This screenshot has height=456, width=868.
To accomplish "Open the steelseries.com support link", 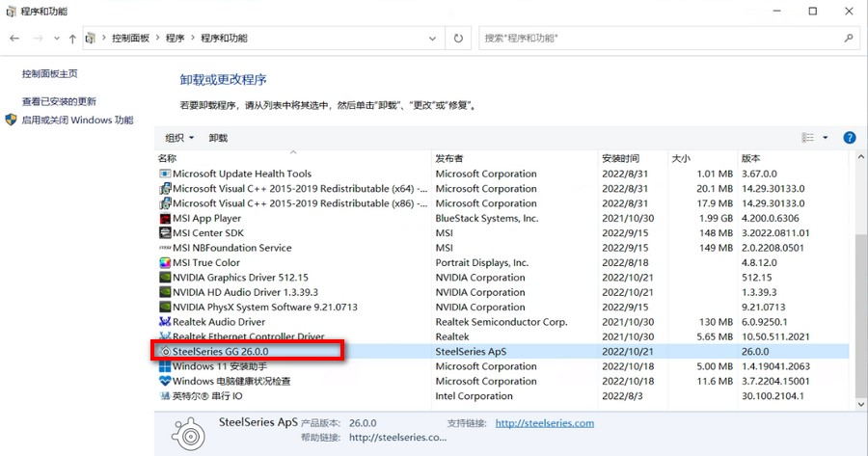I will point(544,423).
